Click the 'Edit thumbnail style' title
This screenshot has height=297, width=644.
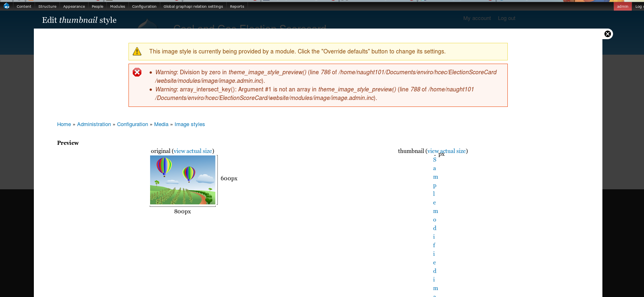pos(79,20)
